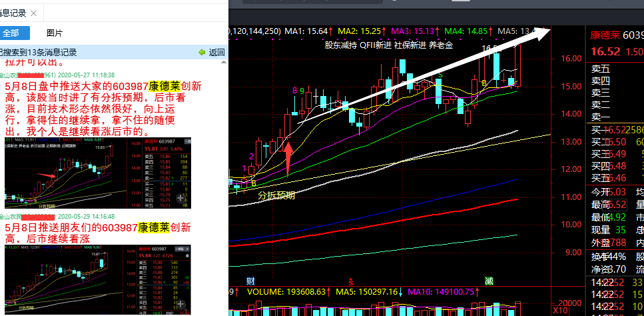The height and width of the screenshot is (316, 644).
Task: Open the 财 financial marker on time axis
Action: coord(250,281)
